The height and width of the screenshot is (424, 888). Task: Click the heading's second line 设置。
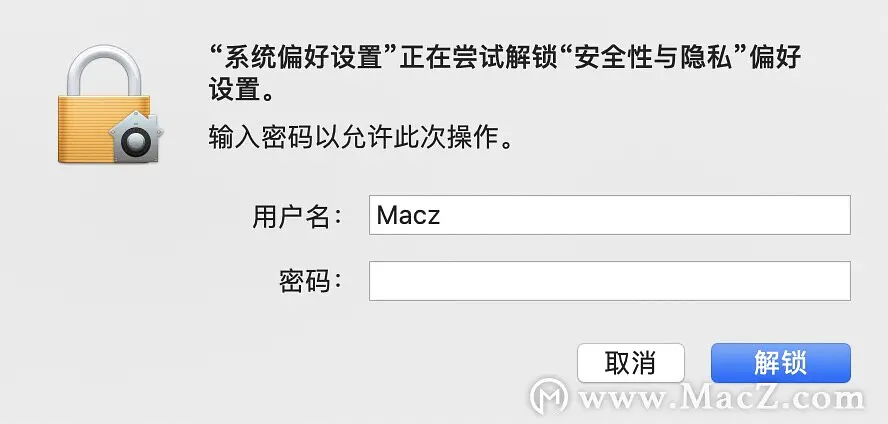pos(242,89)
